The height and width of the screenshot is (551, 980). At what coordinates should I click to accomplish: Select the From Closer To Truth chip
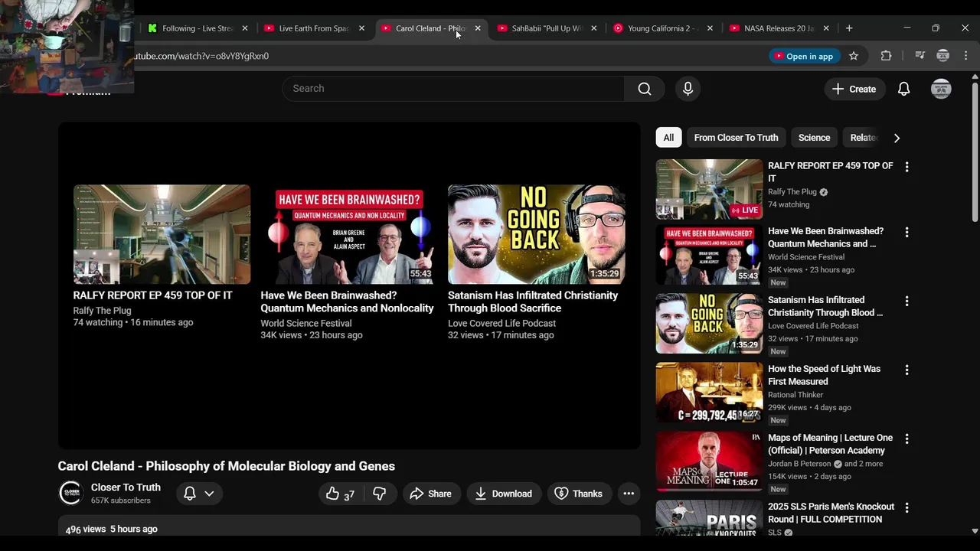736,138
